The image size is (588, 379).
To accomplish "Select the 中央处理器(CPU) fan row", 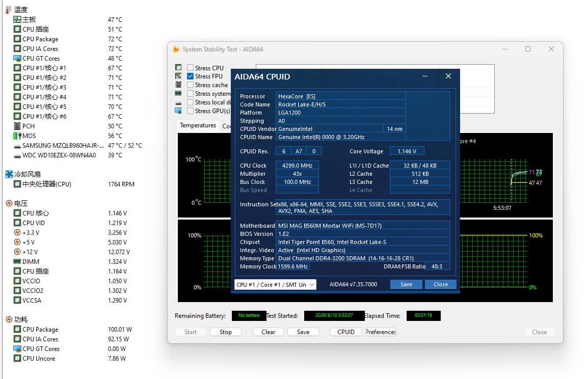I will (x=73, y=184).
